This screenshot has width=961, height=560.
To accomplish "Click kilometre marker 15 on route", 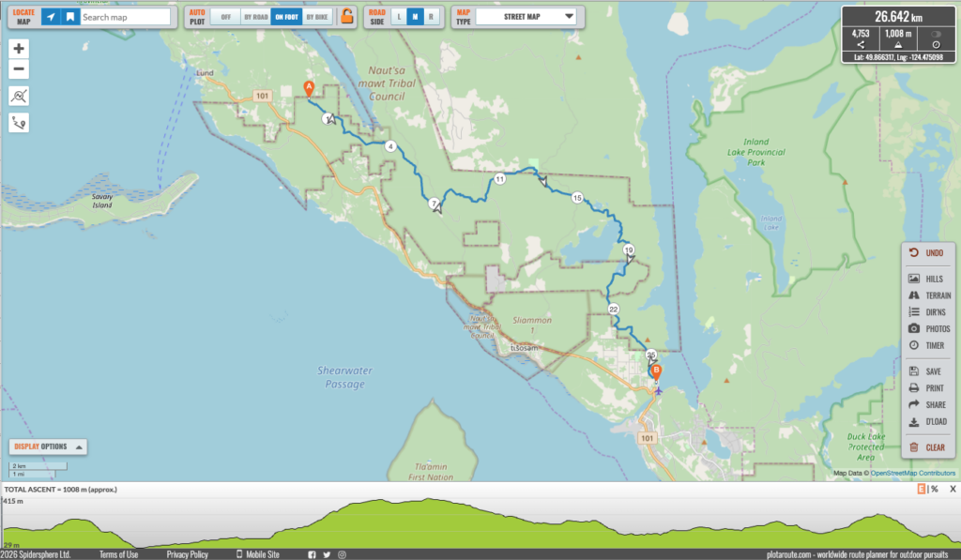I will pyautogui.click(x=577, y=197).
